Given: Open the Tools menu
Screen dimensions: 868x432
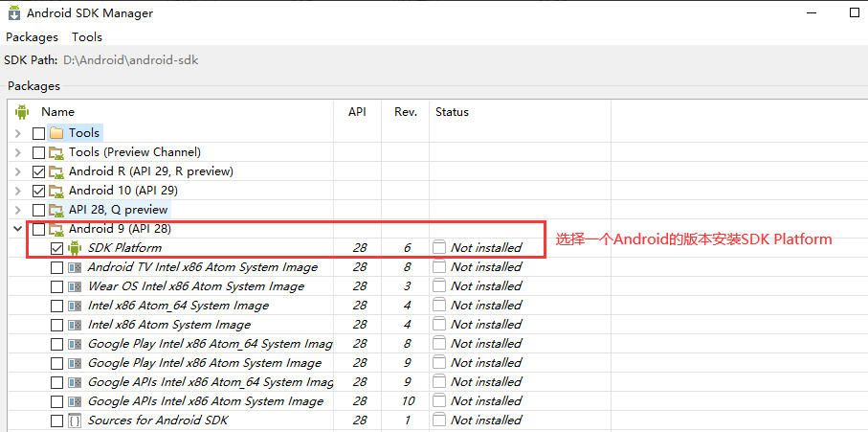Looking at the screenshot, I should (87, 37).
